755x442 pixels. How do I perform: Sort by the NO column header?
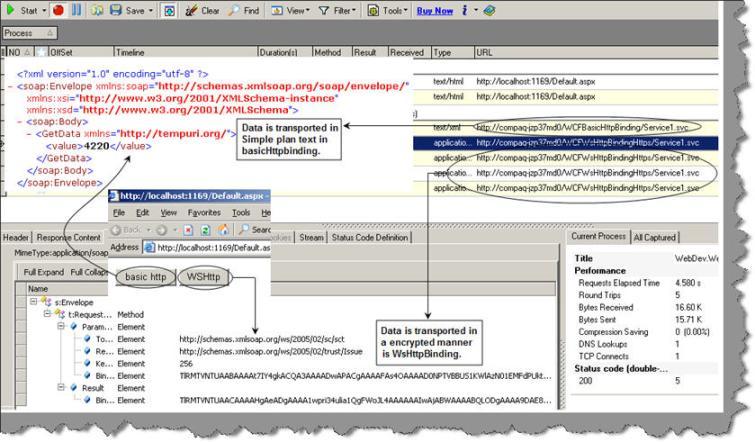(x=19, y=52)
